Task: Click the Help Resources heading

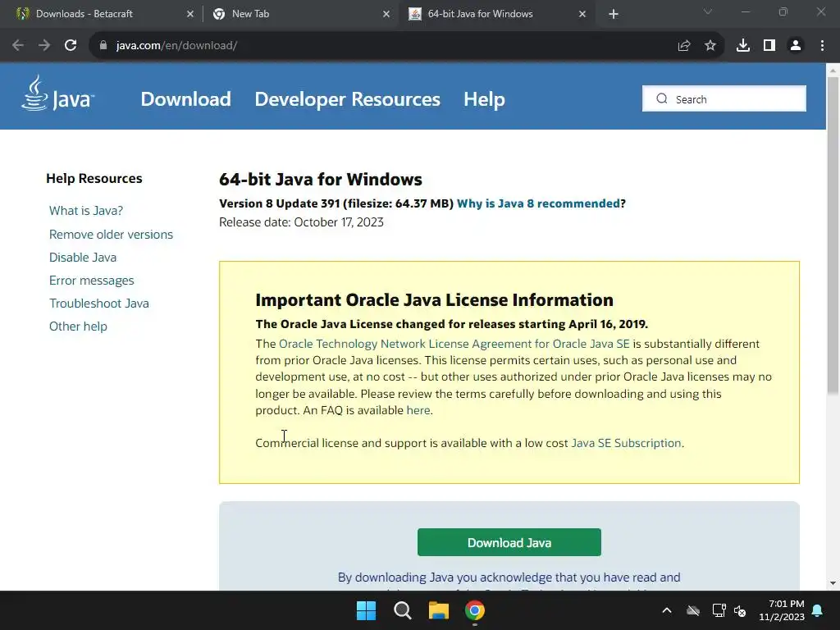Action: (94, 178)
